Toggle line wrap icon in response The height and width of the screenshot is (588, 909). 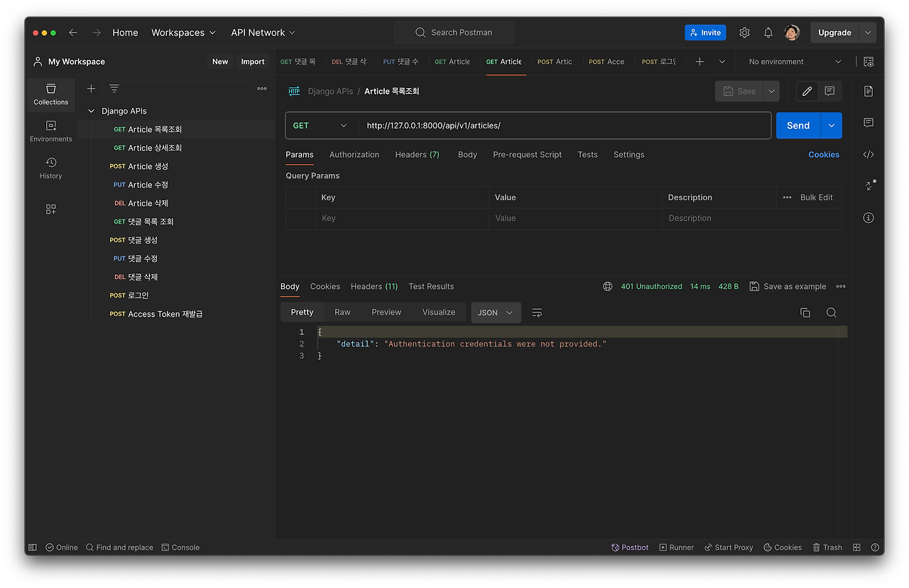(x=537, y=312)
